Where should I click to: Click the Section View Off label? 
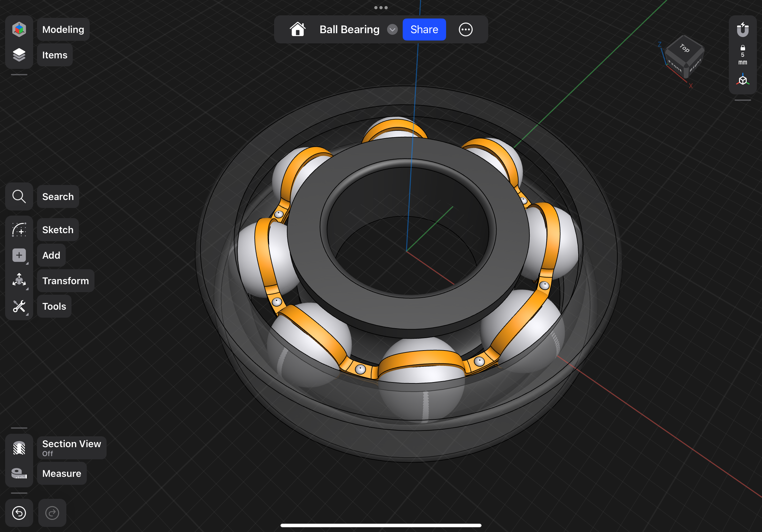[x=71, y=448]
